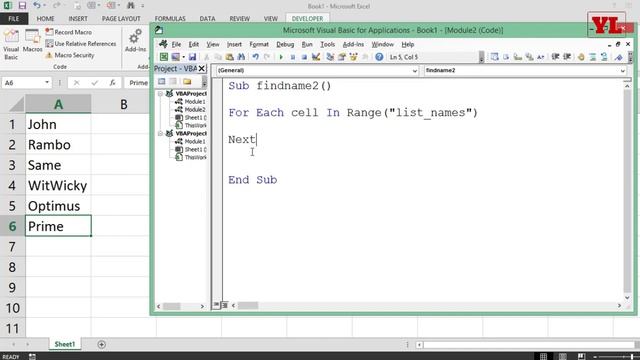Image resolution: width=640 pixels, height=360 pixels.
Task: Switch Excel to Normal view
Action: point(543,356)
